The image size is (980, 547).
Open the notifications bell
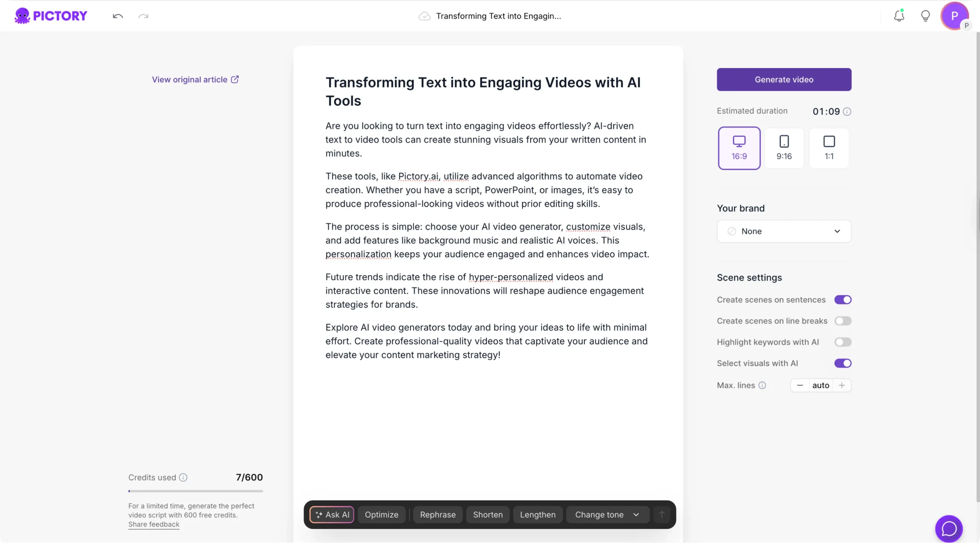pyautogui.click(x=899, y=16)
